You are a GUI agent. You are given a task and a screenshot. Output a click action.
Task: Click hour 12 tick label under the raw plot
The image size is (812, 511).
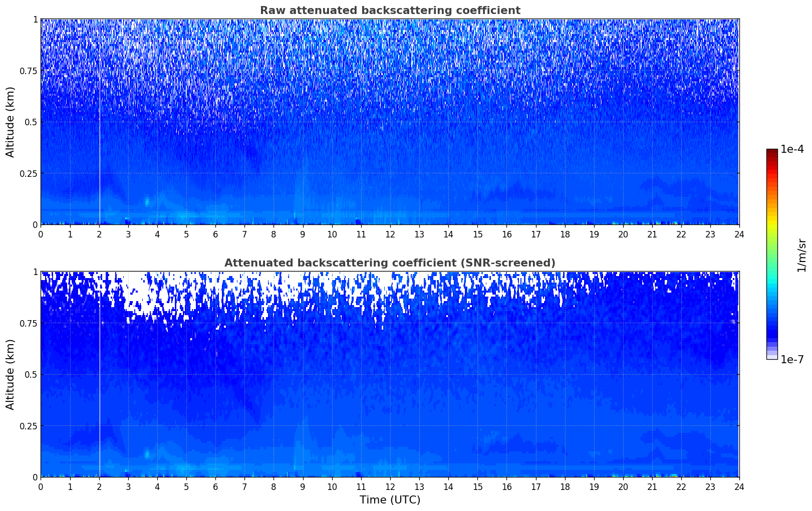[390, 234]
